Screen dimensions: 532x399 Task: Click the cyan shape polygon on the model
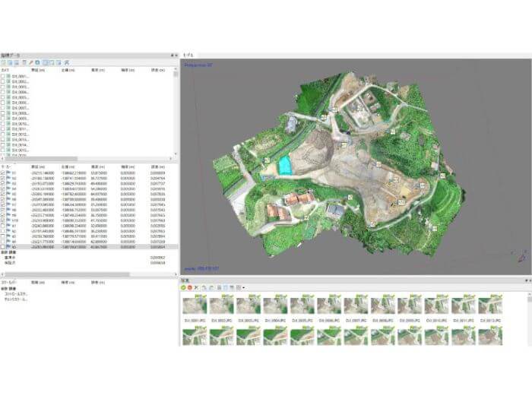click(284, 164)
